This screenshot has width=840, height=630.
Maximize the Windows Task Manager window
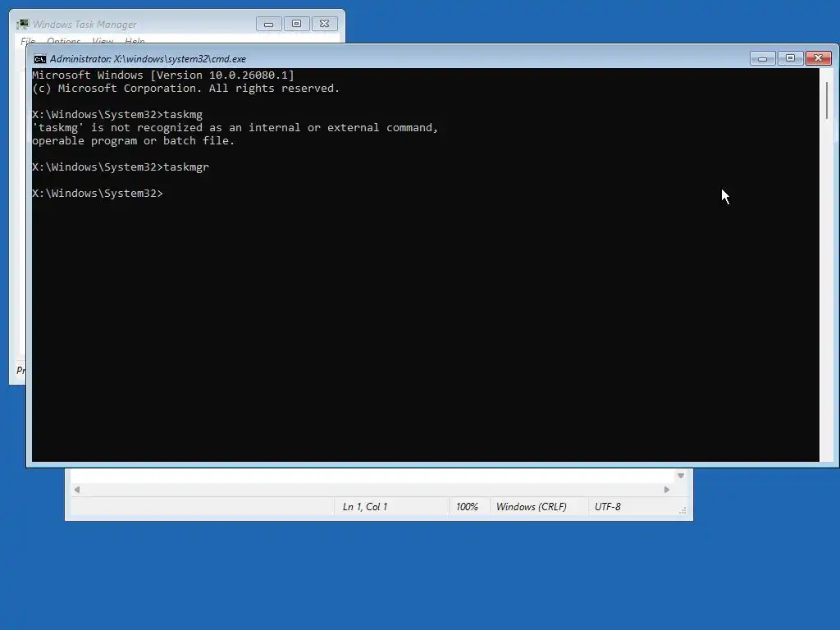296,24
